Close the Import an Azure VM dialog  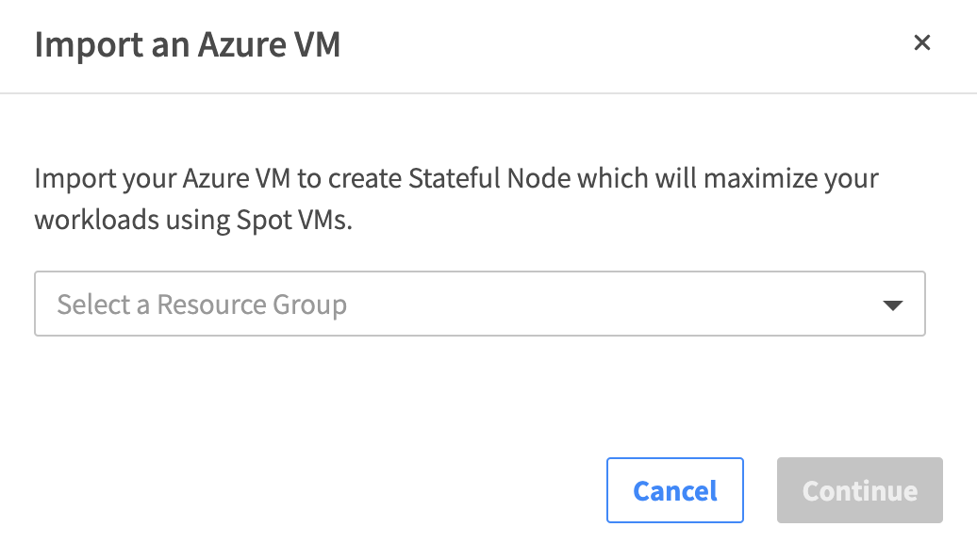pos(922,42)
